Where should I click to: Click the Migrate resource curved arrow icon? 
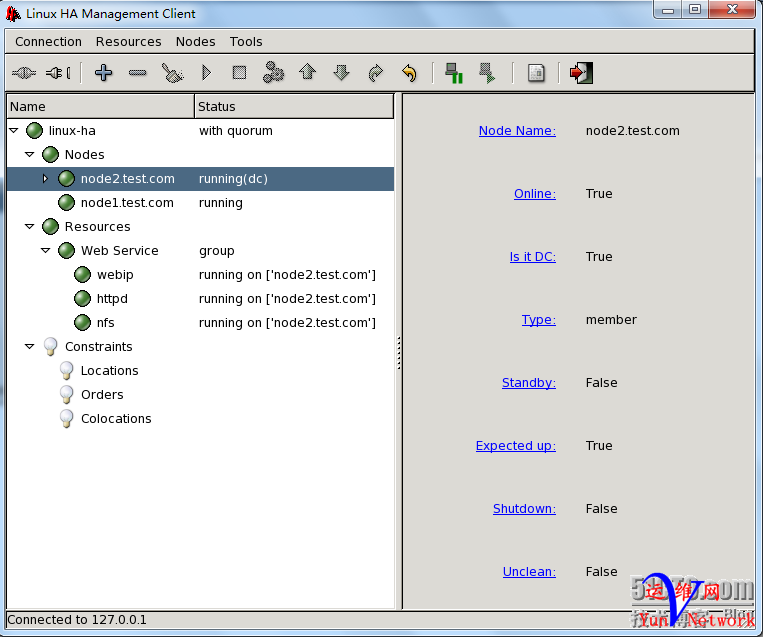pyautogui.click(x=376, y=73)
